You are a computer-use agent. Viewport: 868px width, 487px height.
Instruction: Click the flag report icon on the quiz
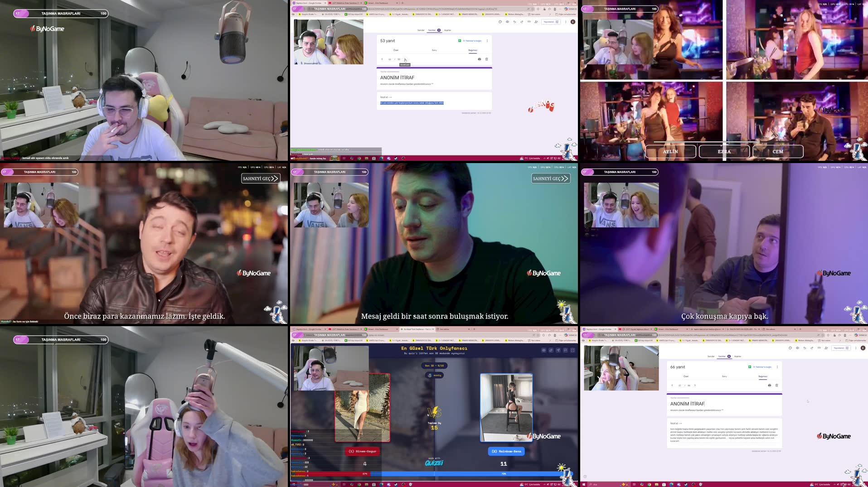(566, 350)
